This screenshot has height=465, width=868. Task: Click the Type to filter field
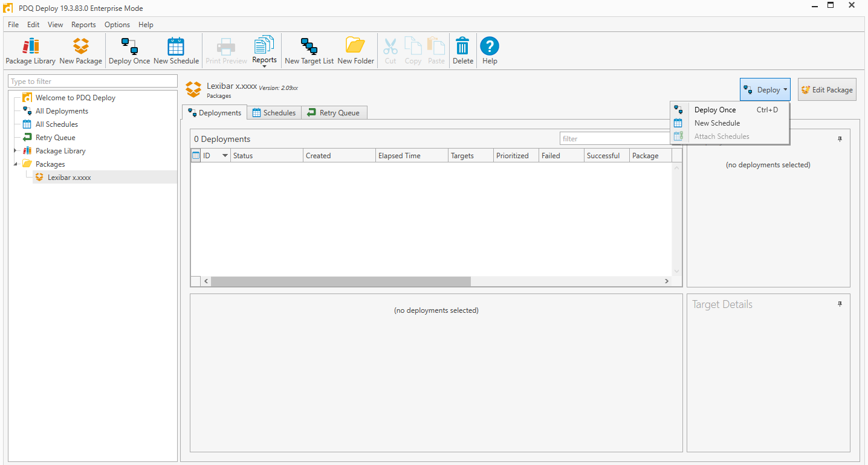tap(92, 82)
